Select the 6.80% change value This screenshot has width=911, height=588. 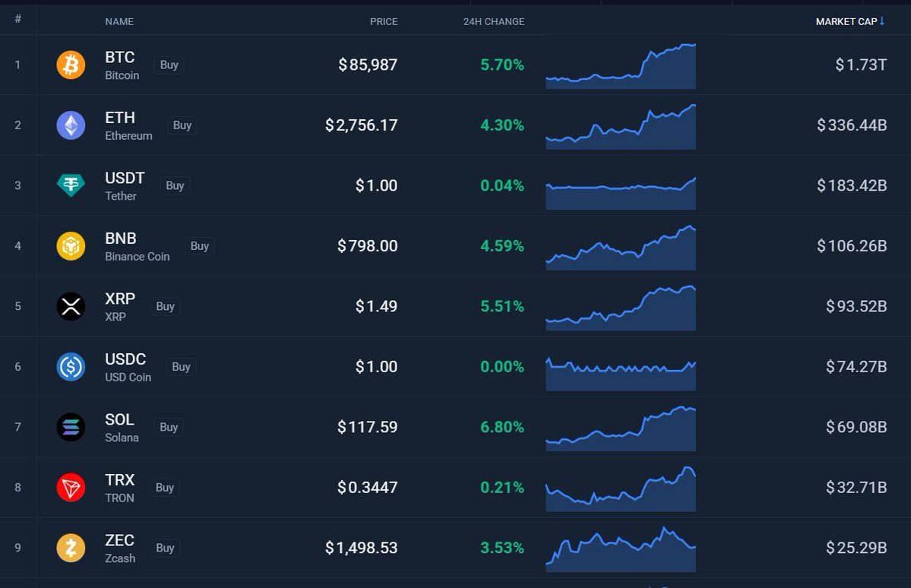tap(502, 427)
